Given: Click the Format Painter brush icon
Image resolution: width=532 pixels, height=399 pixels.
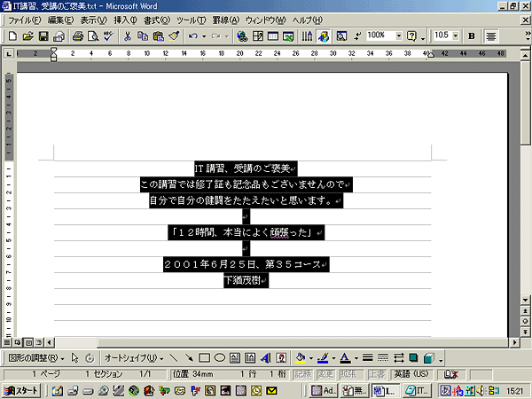Looking at the screenshot, I should pyautogui.click(x=173, y=36).
